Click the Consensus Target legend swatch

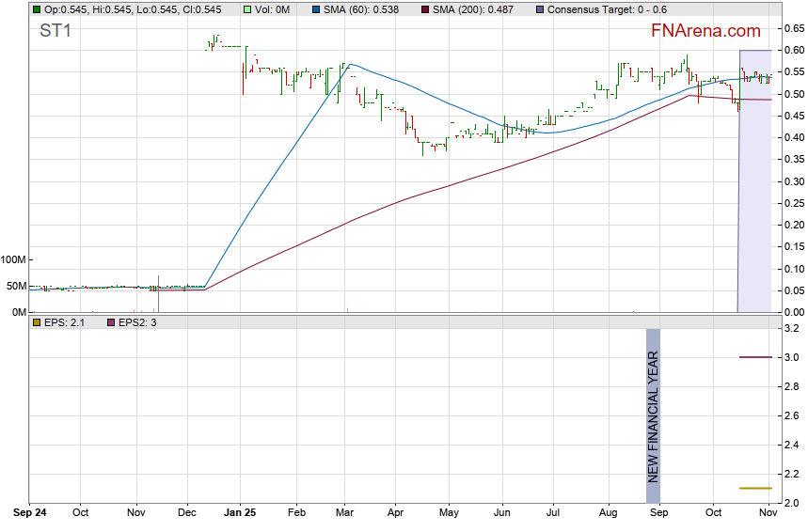[x=539, y=9]
